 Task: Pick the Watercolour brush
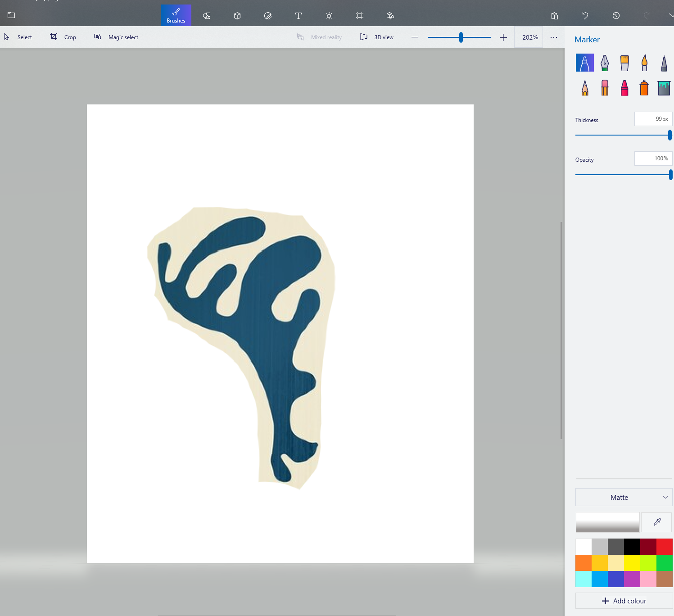644,63
